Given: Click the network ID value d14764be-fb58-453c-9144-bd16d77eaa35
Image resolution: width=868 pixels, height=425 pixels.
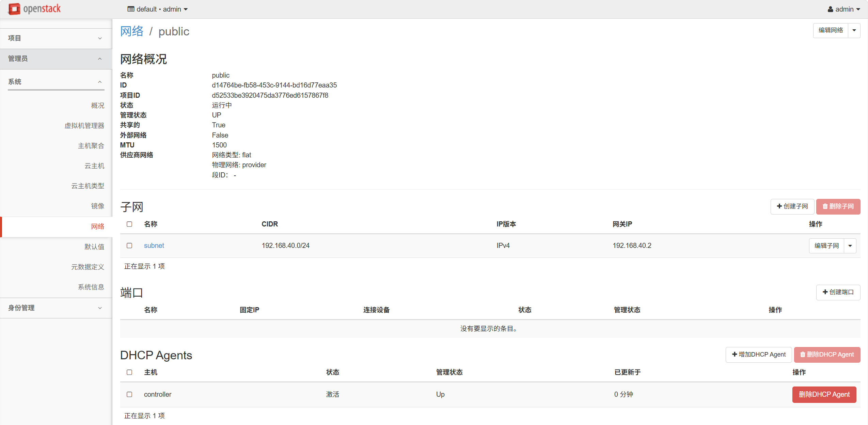Looking at the screenshot, I should click(274, 85).
